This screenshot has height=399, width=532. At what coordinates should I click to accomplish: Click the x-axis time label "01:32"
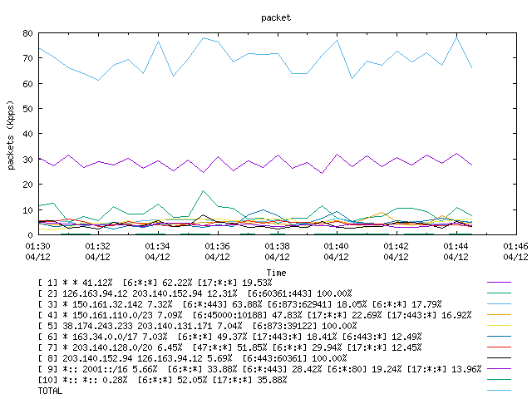(98, 246)
